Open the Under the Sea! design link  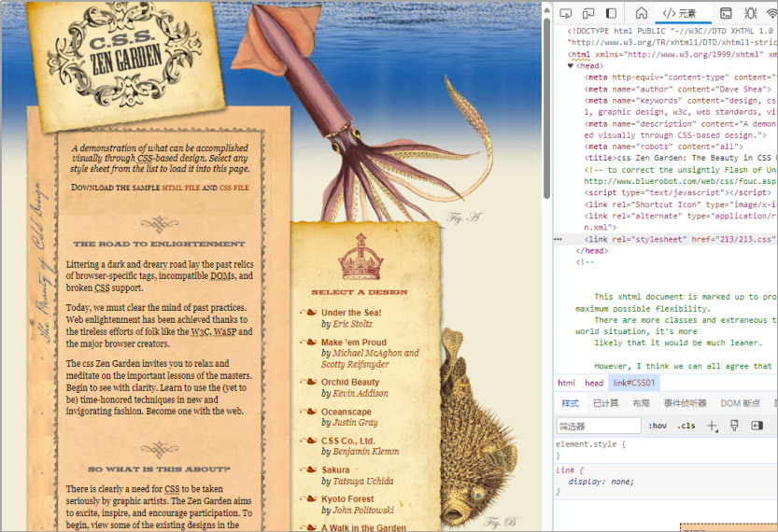351,313
